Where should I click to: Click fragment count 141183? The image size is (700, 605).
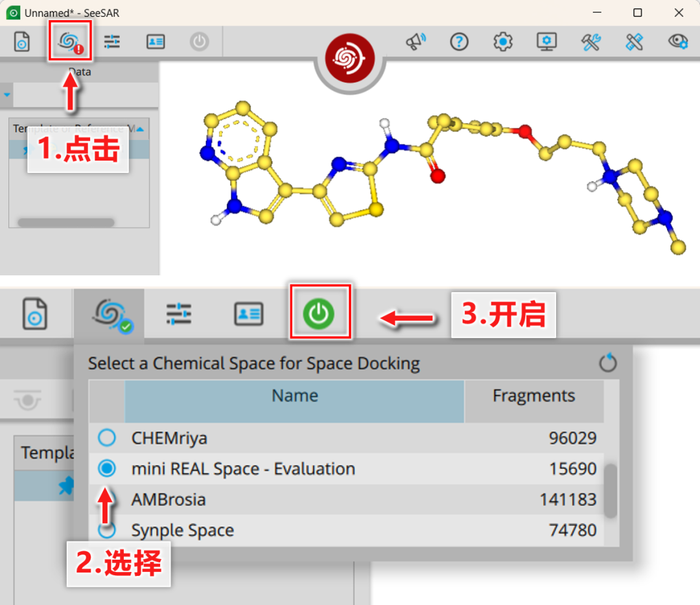click(x=568, y=499)
